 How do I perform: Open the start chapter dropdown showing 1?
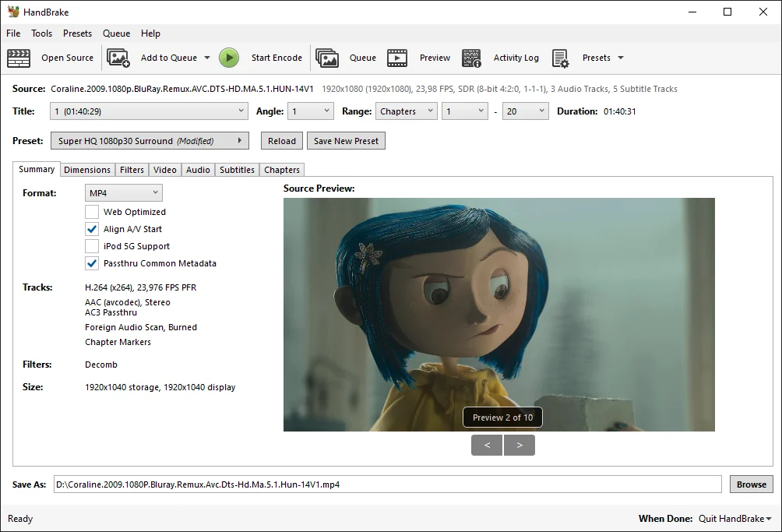[465, 111]
